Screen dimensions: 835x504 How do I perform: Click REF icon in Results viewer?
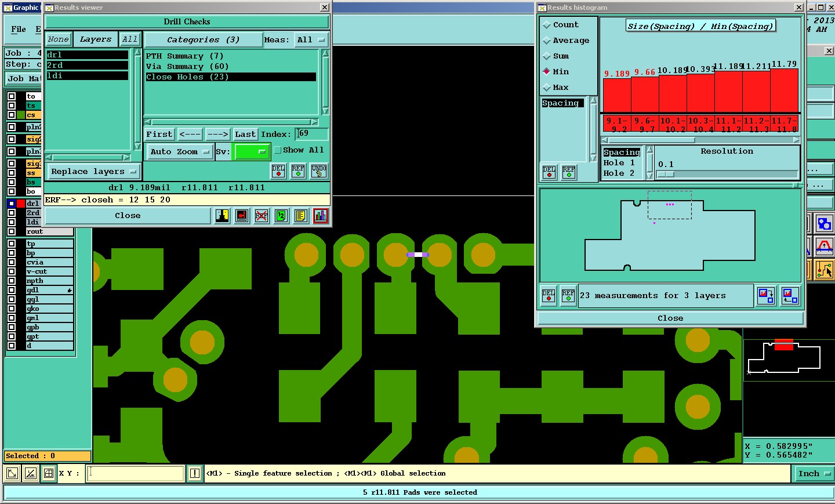tap(298, 171)
